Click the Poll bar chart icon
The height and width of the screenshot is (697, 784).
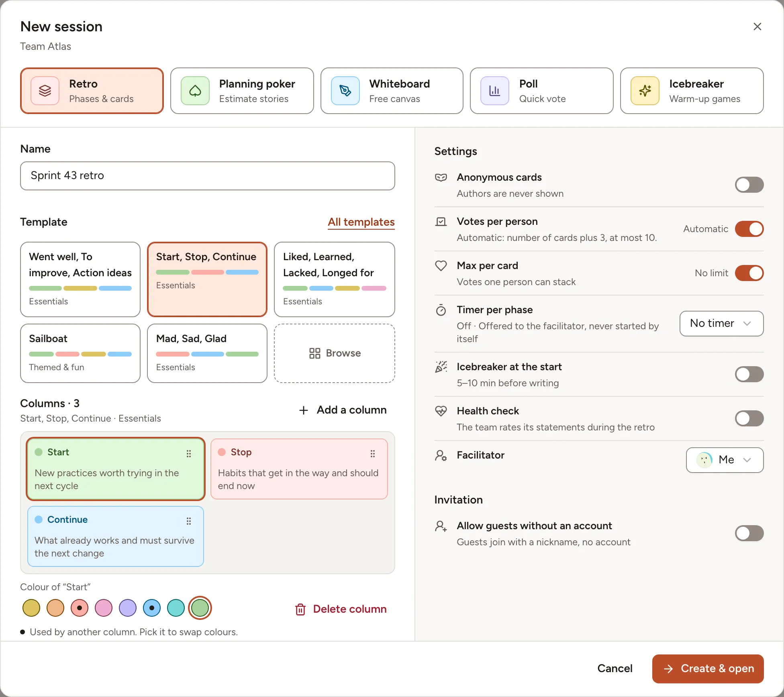(x=495, y=91)
